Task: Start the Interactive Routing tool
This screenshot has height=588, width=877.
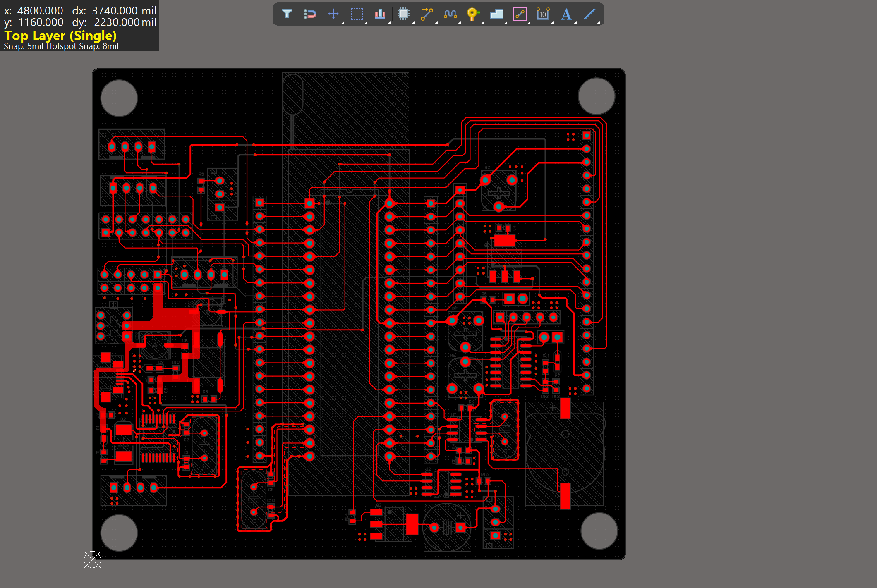Action: tap(427, 14)
